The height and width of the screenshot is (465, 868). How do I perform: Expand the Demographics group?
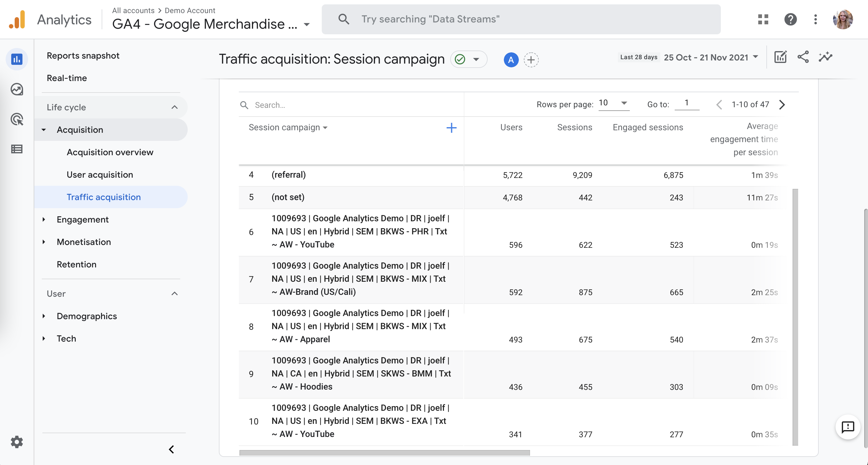click(44, 316)
